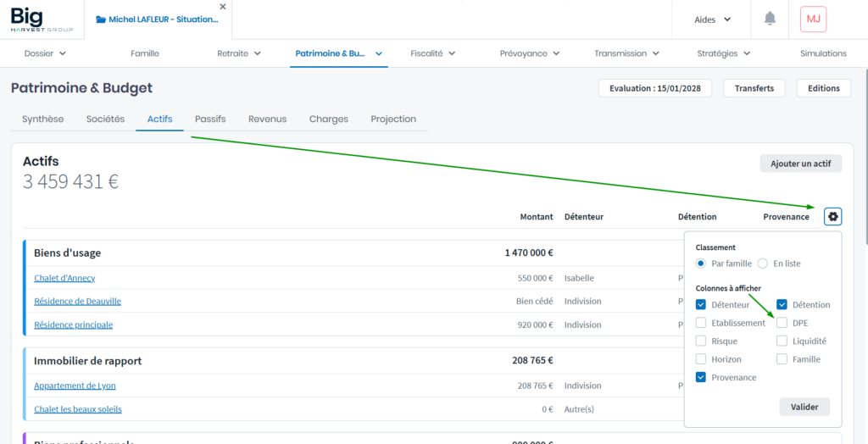This screenshot has width=868, height=444.
Task: Select the En liste radio option
Action: (763, 264)
